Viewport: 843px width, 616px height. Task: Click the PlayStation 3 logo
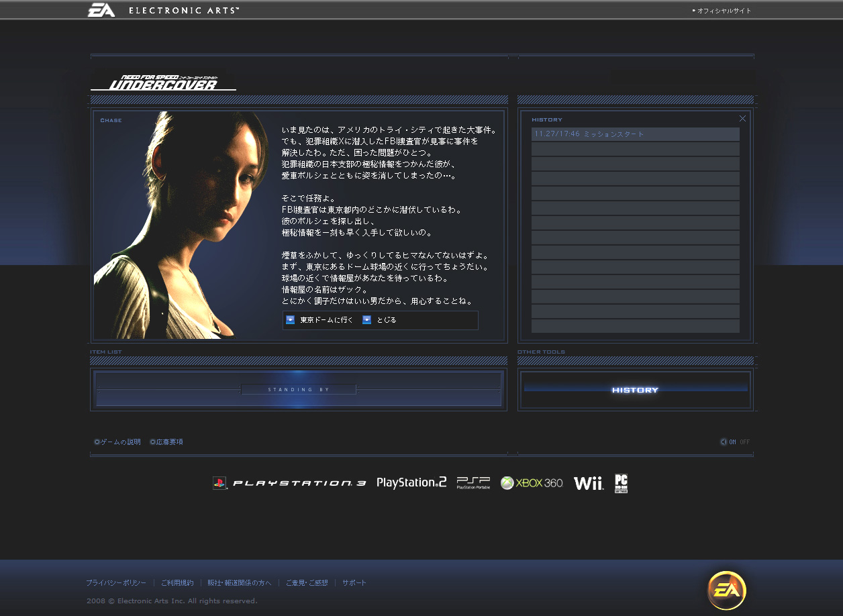(x=289, y=483)
